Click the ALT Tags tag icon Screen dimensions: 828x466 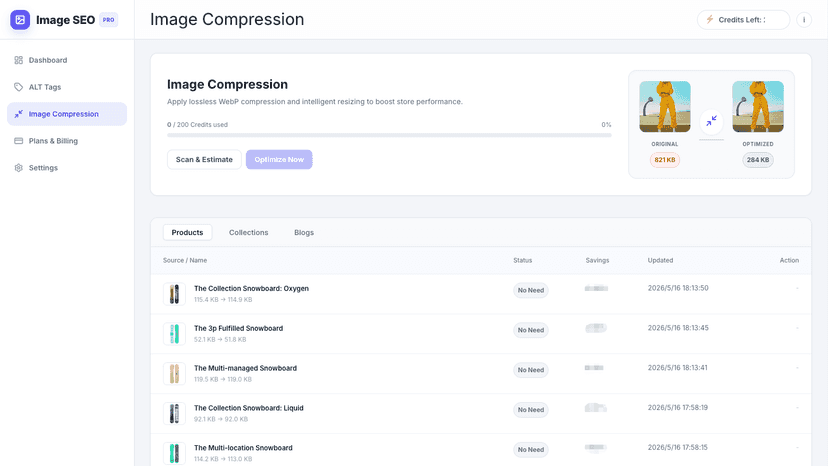(x=18, y=87)
